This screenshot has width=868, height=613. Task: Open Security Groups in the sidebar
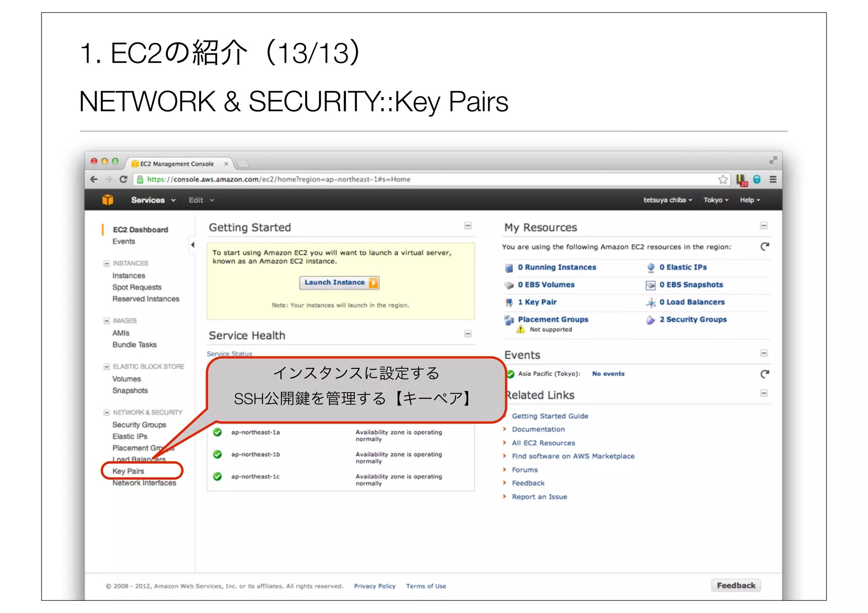pos(139,425)
